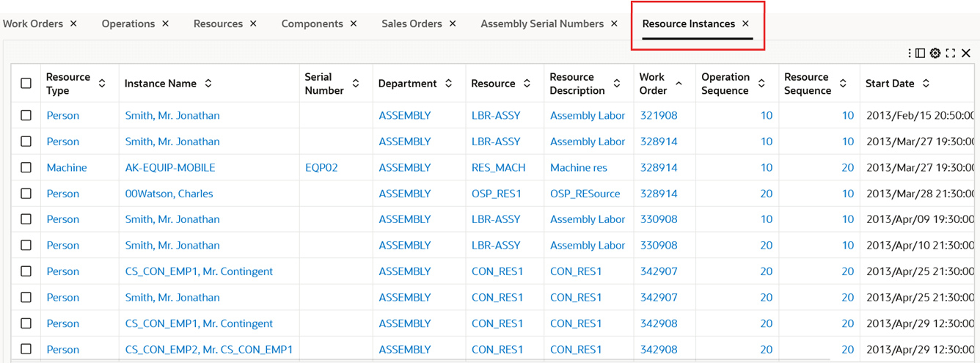Check the CS_CON_EMP1 row with order 342908
The image size is (980, 363).
[x=26, y=323]
